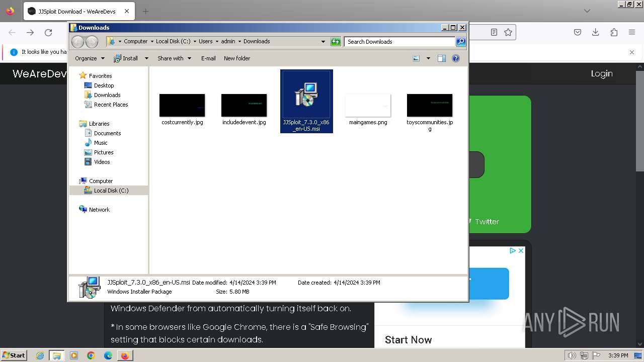This screenshot has height=362, width=644.
Task: Focus the Search Downloads field
Action: click(x=399, y=42)
